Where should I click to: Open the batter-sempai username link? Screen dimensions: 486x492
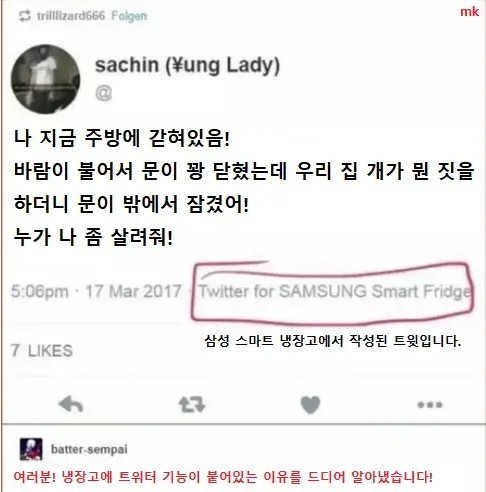[x=89, y=449]
